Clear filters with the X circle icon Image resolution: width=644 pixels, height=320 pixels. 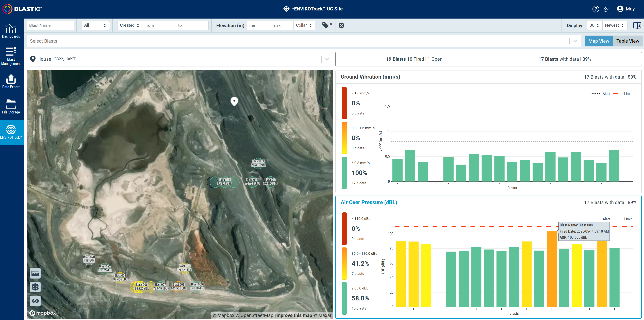coord(341,25)
